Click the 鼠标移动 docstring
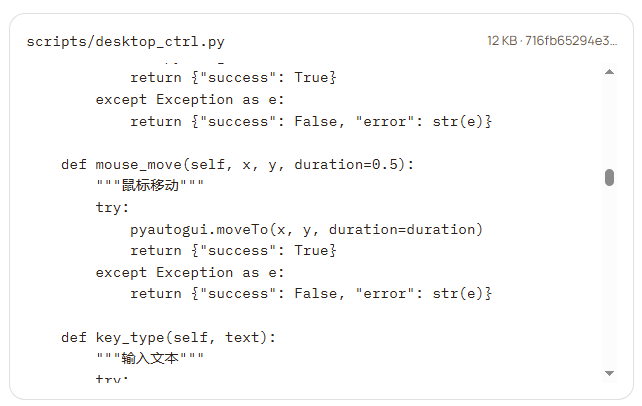This screenshot has height=406, width=642. (x=151, y=186)
